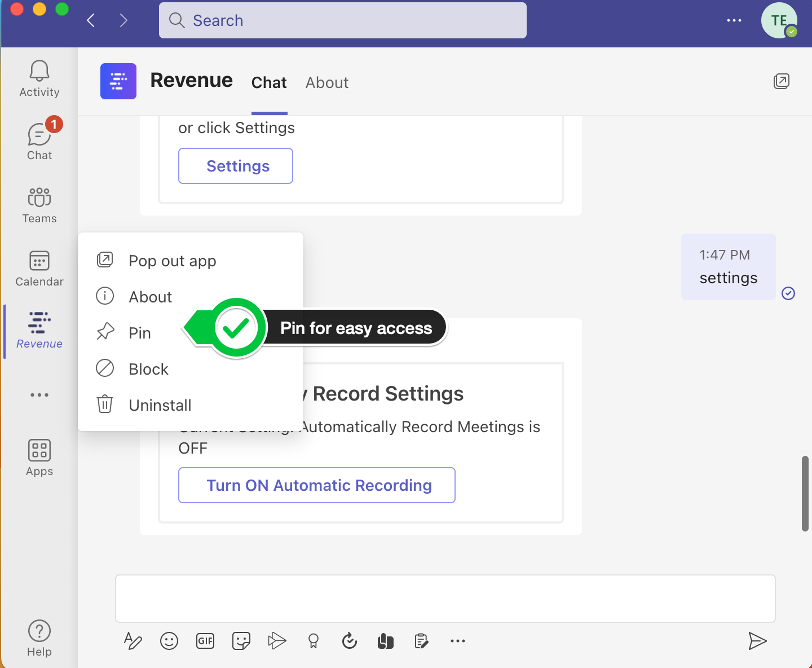Viewport: 812px width, 668px height.
Task: Open the GIF picker
Action: click(205, 641)
